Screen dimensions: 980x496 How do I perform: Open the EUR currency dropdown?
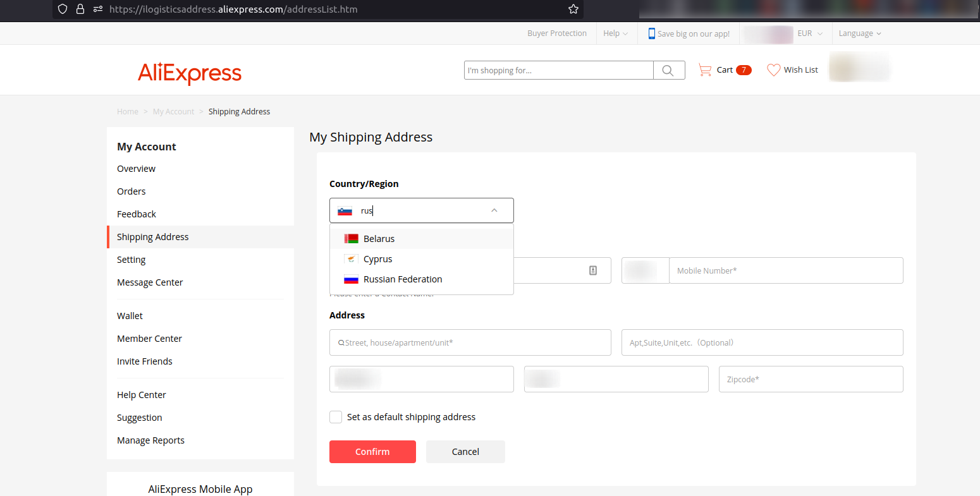810,33
